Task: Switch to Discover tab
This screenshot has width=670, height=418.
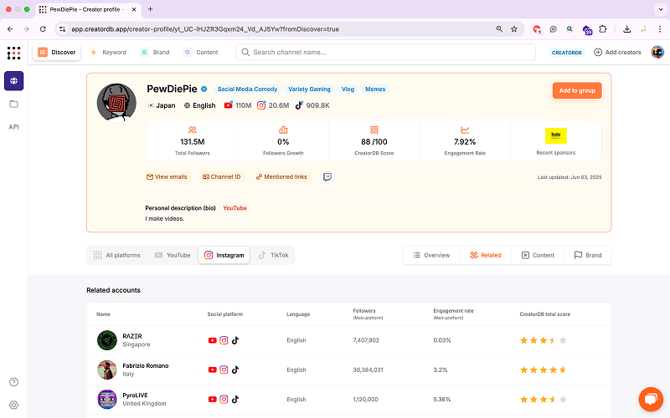Action: (x=57, y=52)
